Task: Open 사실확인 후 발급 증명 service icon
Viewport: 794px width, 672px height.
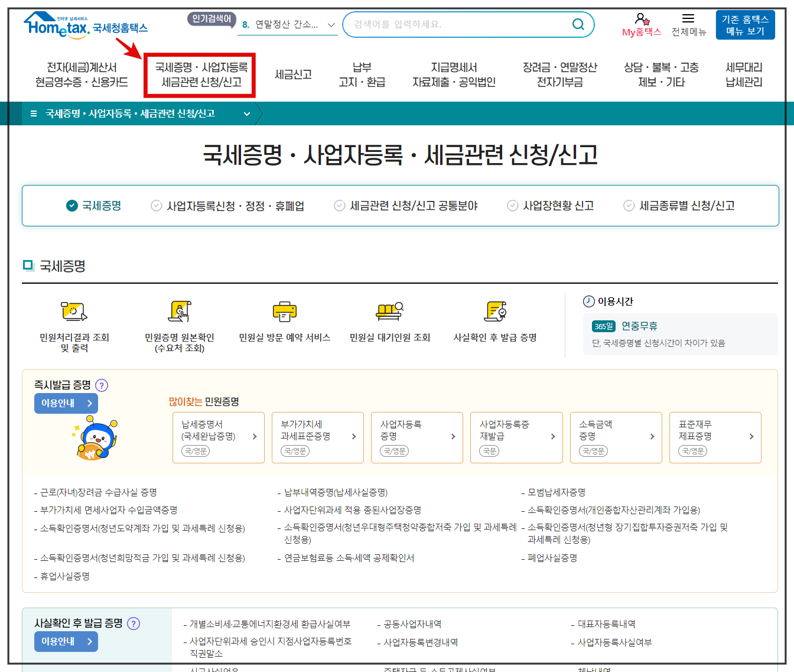Action: click(x=495, y=311)
